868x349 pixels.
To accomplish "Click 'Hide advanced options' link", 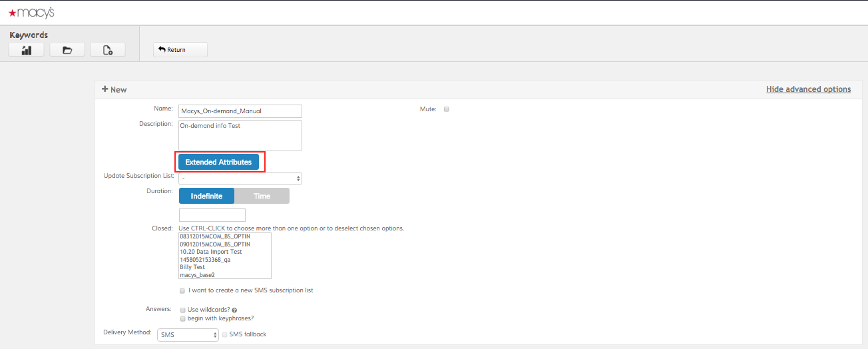I will coord(808,89).
